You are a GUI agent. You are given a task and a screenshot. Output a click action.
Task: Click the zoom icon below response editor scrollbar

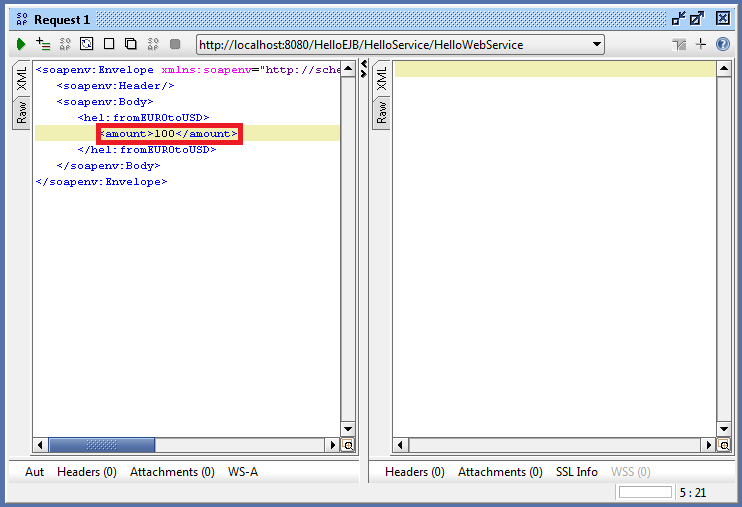click(724, 445)
